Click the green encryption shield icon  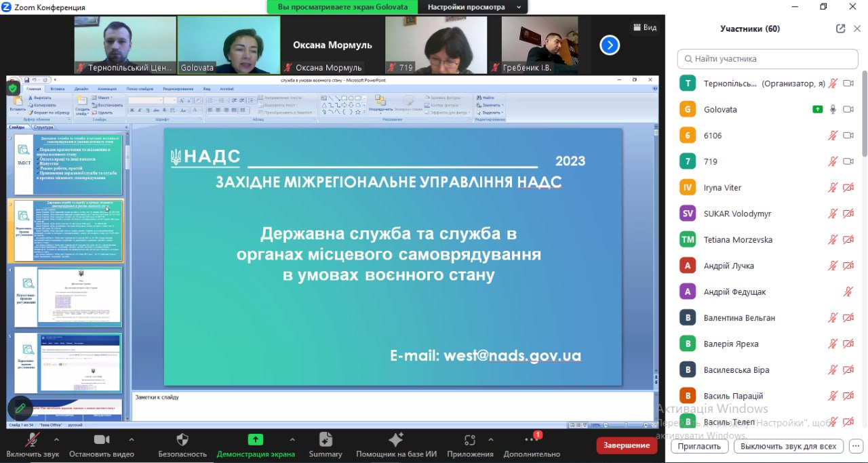tap(13, 87)
